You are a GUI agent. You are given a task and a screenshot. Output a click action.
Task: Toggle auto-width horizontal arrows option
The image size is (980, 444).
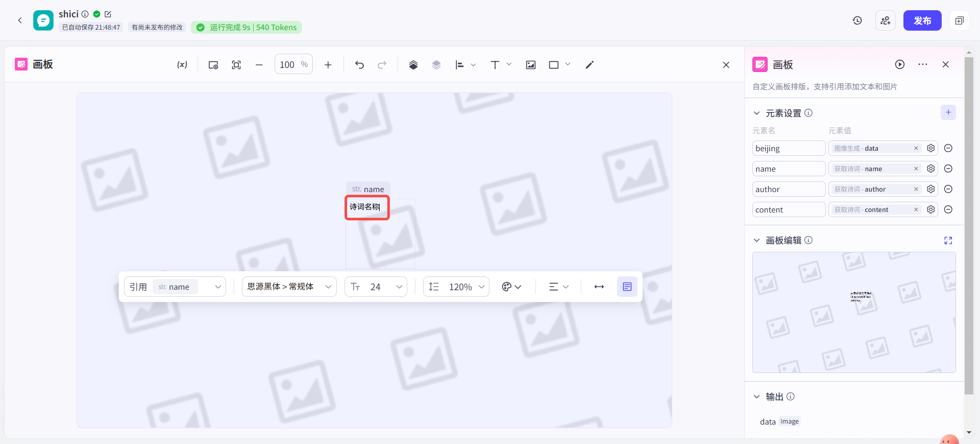[x=599, y=287]
